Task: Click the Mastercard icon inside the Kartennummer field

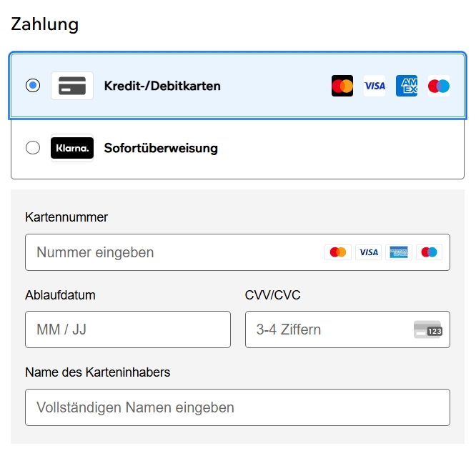Action: click(338, 252)
